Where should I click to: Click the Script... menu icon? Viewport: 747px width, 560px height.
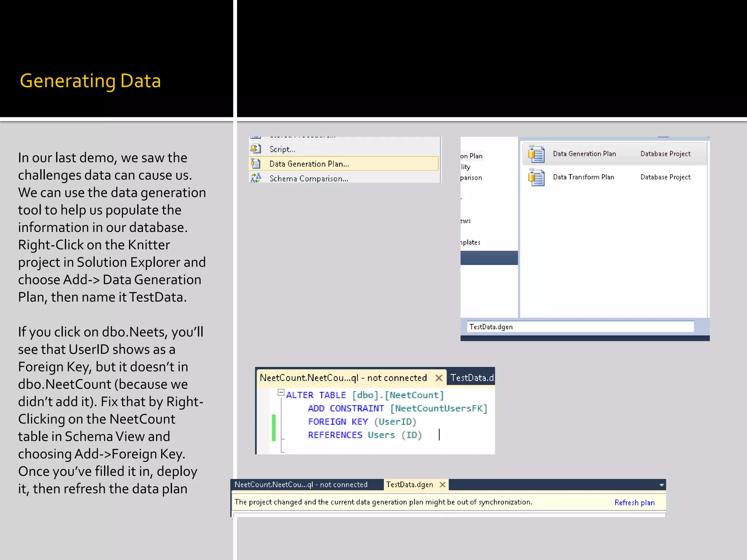pos(255,149)
